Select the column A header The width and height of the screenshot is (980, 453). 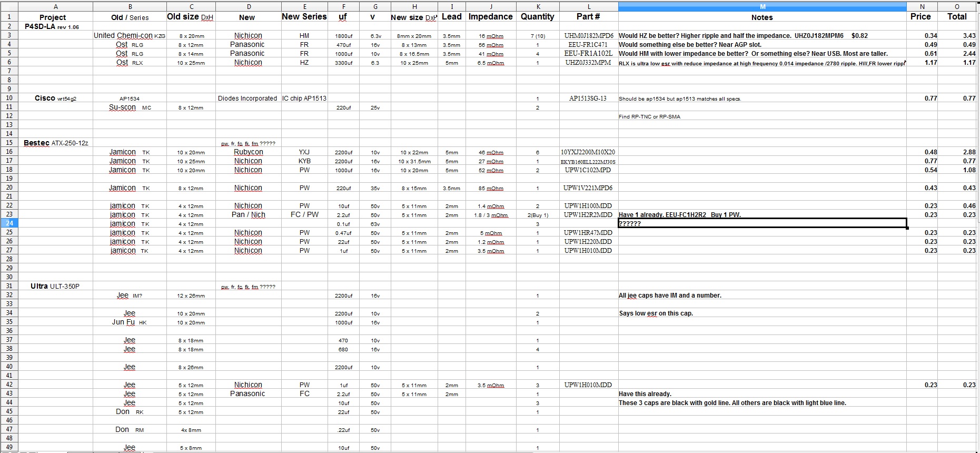point(56,6)
